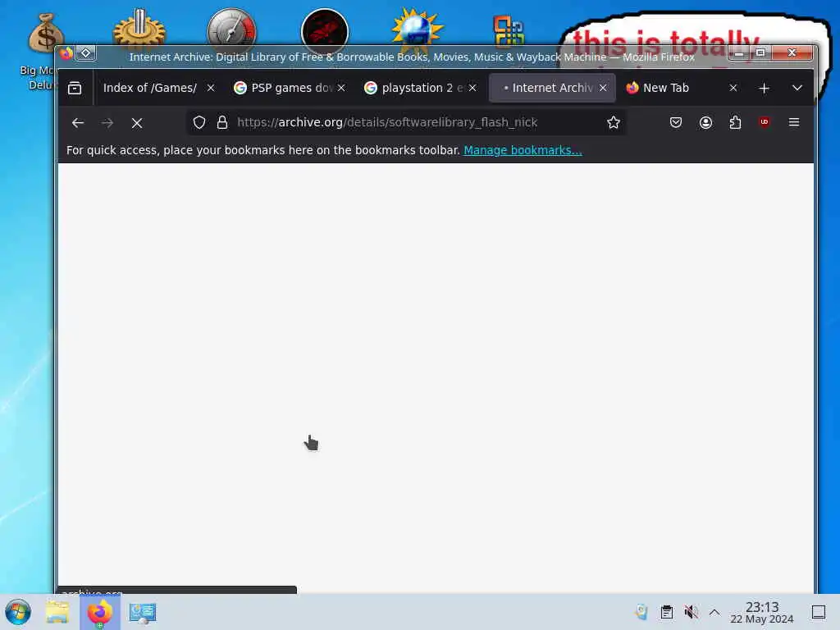Open tracking protection shield icon

point(199,122)
